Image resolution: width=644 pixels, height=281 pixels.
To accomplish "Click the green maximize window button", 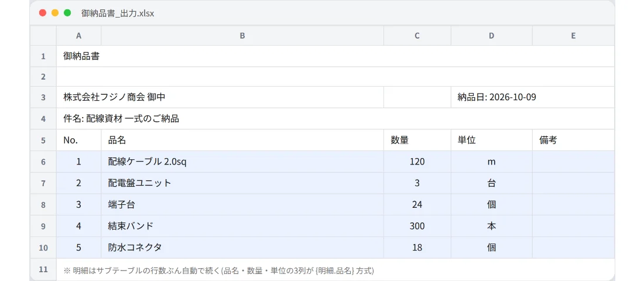I will click(67, 13).
